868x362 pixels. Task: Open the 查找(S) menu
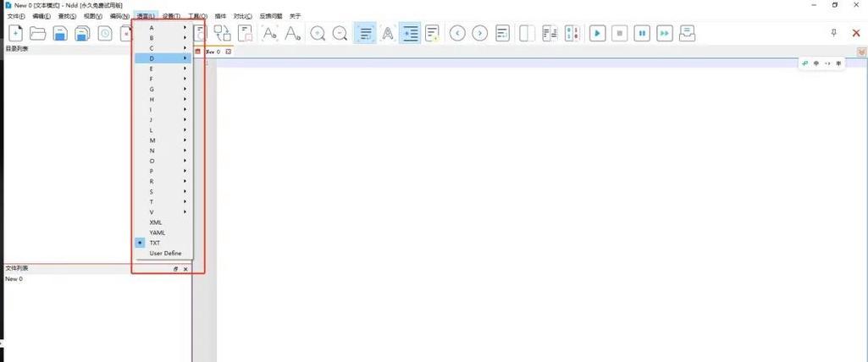(67, 16)
